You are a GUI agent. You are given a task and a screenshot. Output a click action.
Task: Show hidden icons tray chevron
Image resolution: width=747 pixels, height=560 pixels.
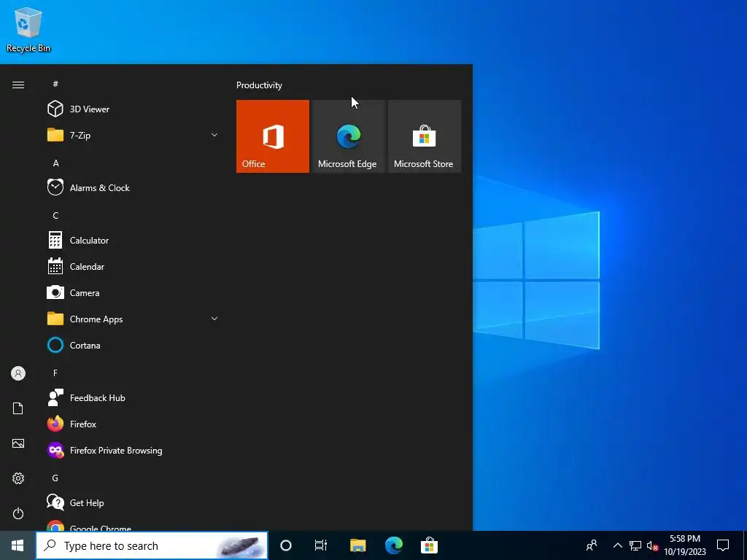[617, 545]
